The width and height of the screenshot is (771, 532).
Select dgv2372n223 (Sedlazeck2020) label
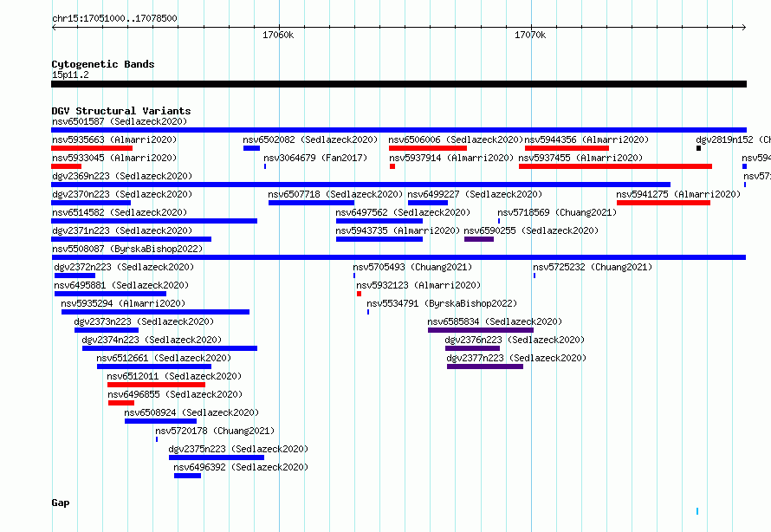coord(124,267)
